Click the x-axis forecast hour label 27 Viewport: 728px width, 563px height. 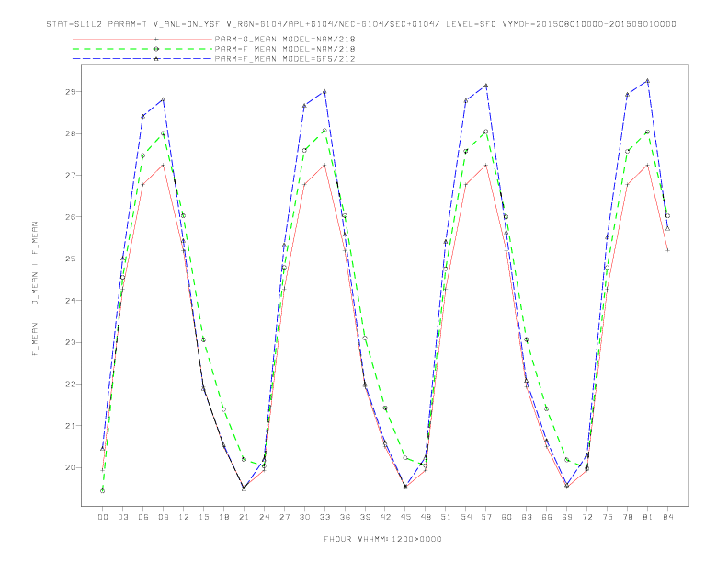[x=284, y=517]
